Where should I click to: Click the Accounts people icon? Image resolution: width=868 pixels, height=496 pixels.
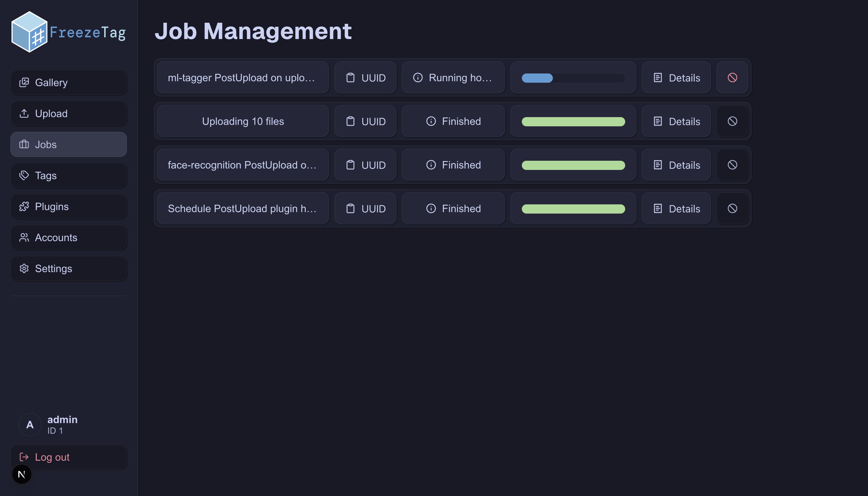coord(24,237)
